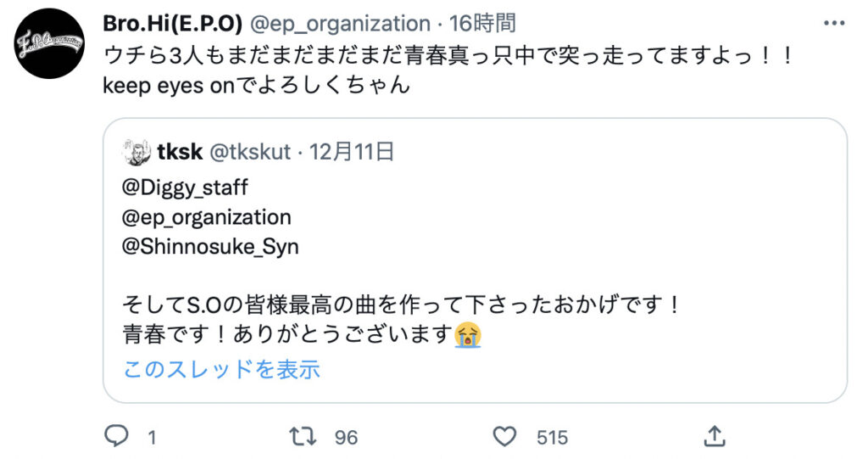Retweet this post via the retweet icon
The width and height of the screenshot is (868, 459).
point(301,436)
